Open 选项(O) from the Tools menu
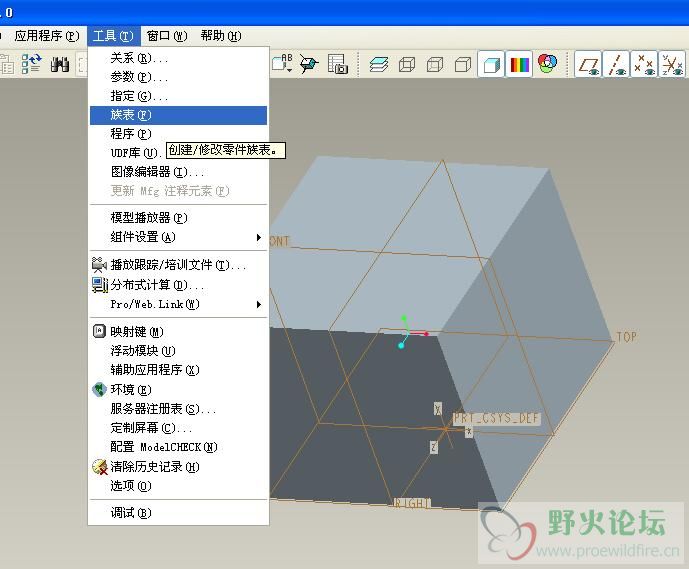 point(178,486)
